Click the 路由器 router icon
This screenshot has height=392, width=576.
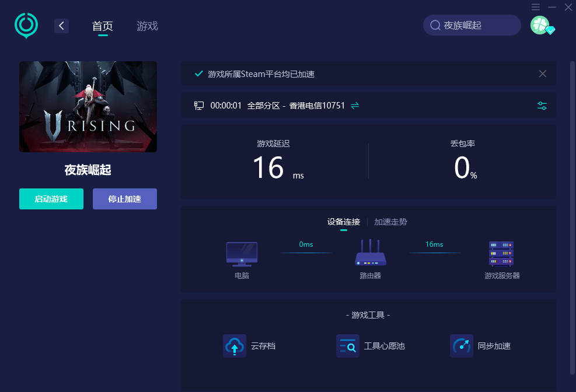click(370, 253)
